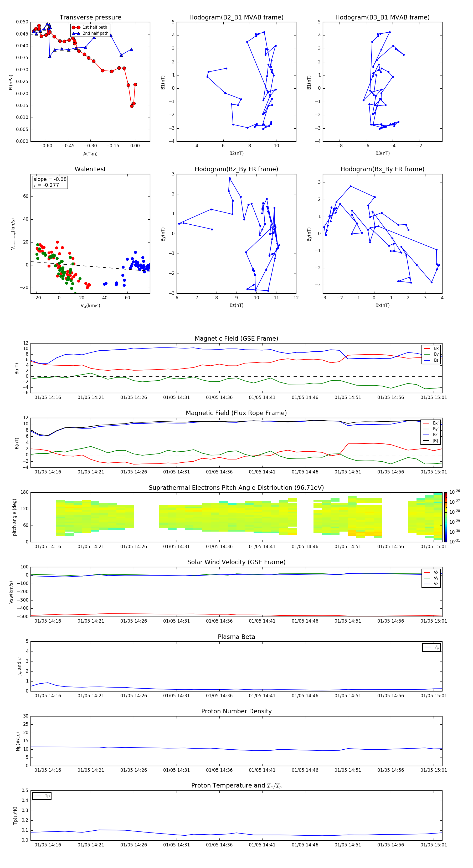Click the 'Bz(nT)' x-axis label
This screenshot has width=473, height=868.
pyautogui.click(x=236, y=305)
